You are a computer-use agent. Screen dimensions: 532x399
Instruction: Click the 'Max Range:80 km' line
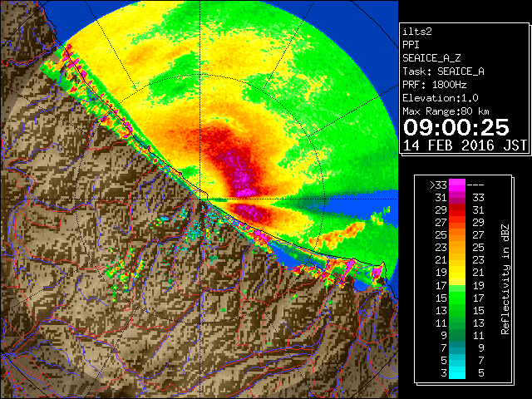[446, 111]
